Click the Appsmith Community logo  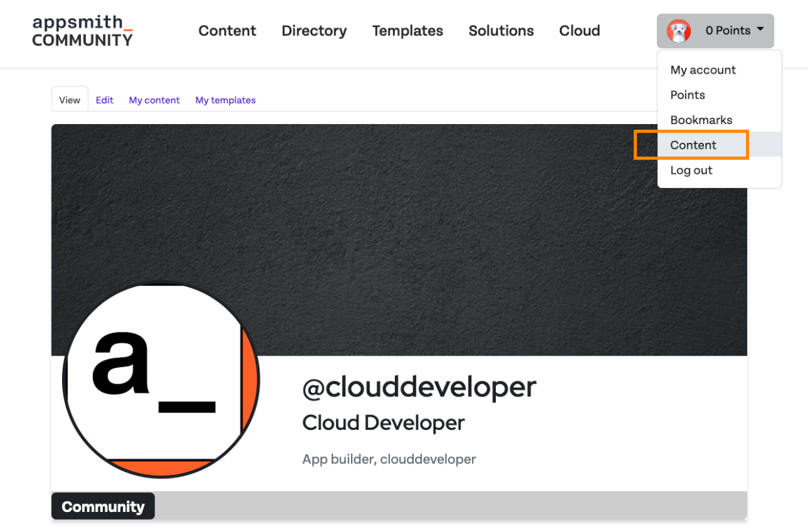[x=82, y=30]
